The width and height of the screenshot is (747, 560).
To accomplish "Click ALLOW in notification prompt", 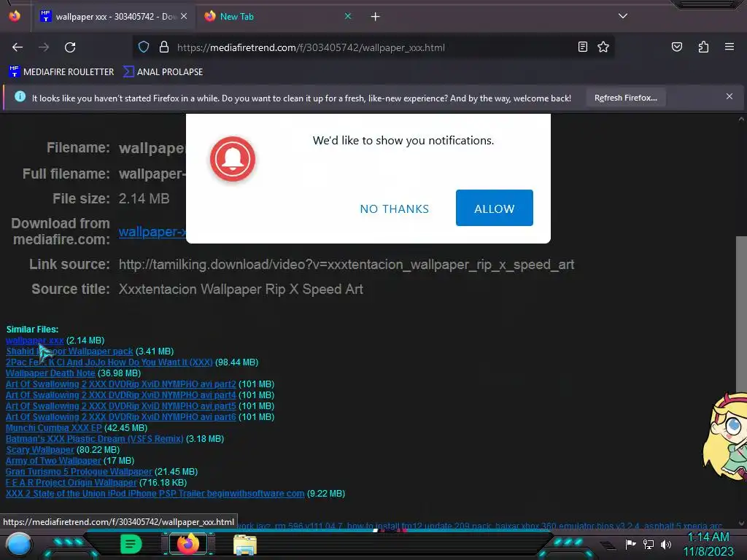I will pos(494,208).
